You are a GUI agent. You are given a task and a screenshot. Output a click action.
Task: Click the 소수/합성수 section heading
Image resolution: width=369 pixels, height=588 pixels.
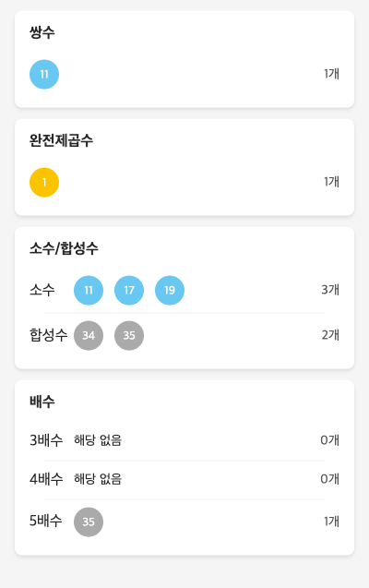(x=64, y=248)
